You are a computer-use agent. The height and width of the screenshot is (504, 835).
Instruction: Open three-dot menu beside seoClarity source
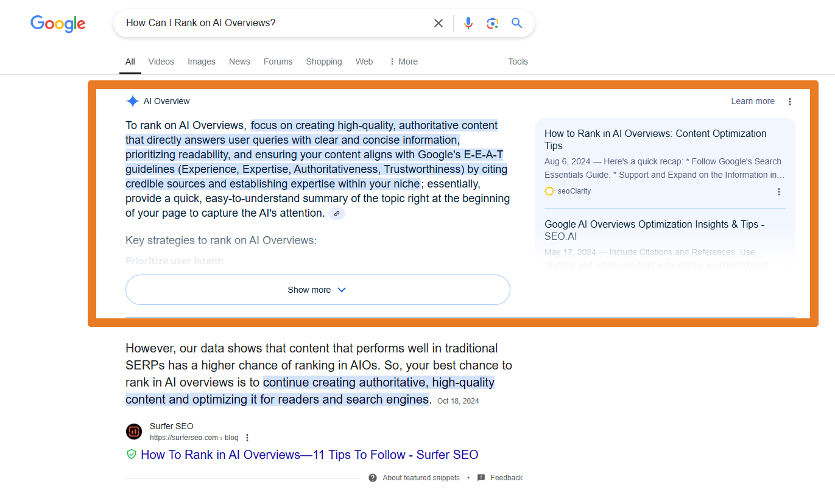[779, 192]
